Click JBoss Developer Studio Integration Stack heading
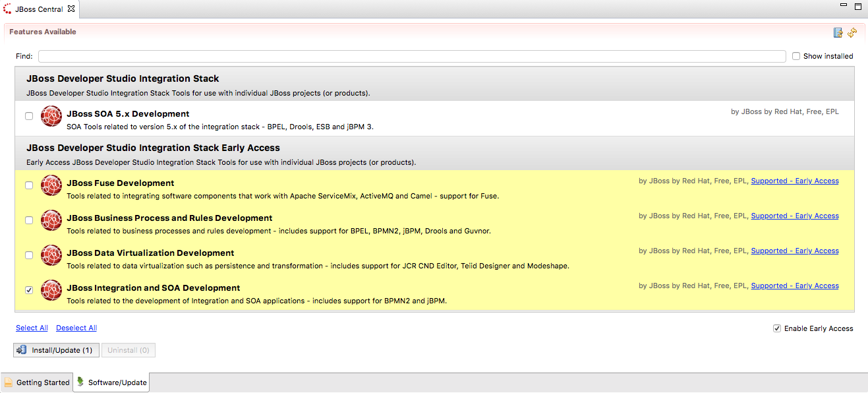868x393 pixels. coord(123,78)
